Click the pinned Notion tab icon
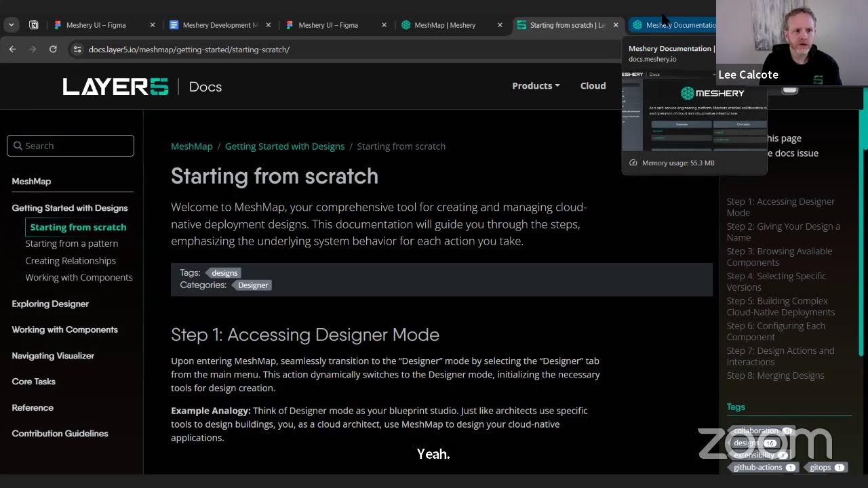This screenshot has width=868, height=488. point(34,25)
